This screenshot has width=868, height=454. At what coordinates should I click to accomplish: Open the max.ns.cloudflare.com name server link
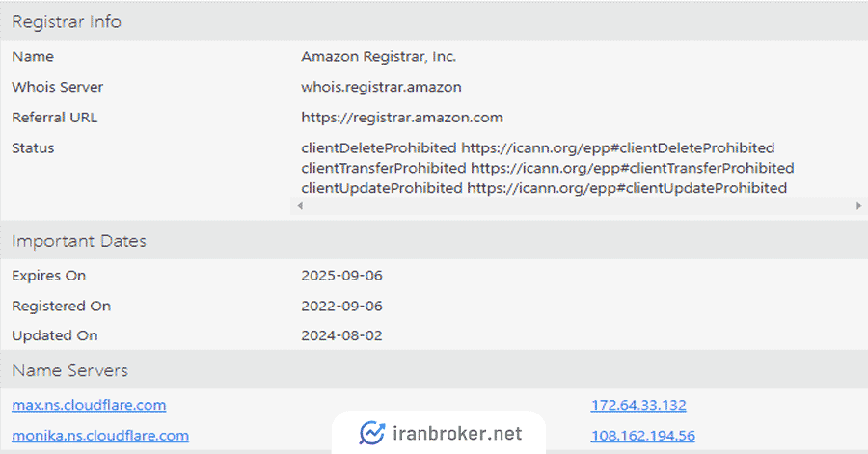[x=89, y=405]
